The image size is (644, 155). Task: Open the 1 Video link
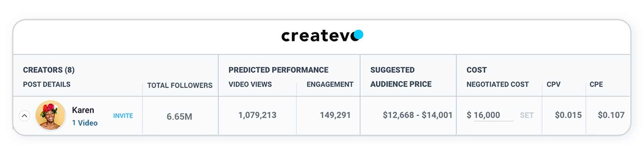(85, 123)
